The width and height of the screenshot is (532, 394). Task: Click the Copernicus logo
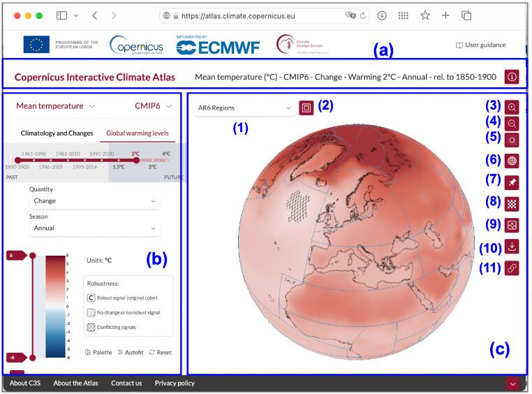(136, 45)
